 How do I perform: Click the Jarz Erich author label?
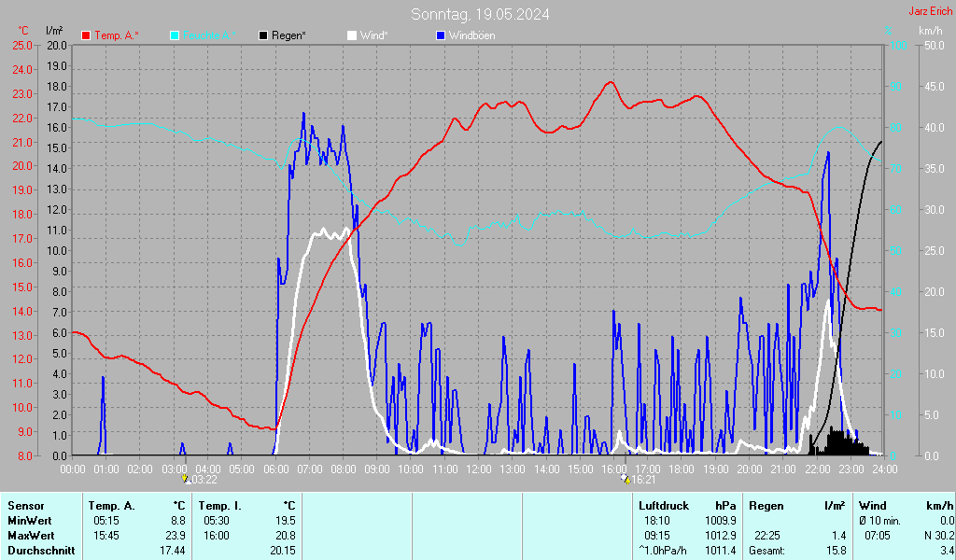coord(930,11)
